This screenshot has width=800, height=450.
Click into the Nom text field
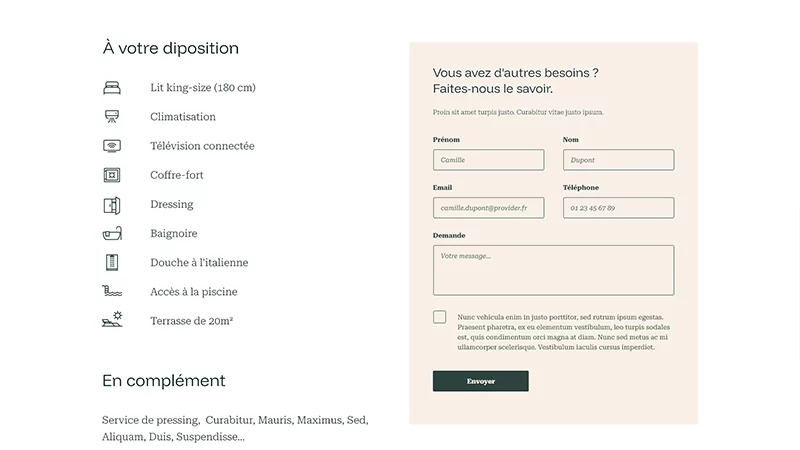pyautogui.click(x=618, y=160)
